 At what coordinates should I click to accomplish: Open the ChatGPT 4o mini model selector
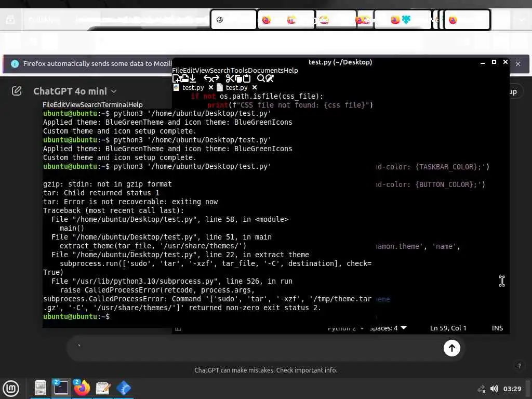(x=75, y=91)
